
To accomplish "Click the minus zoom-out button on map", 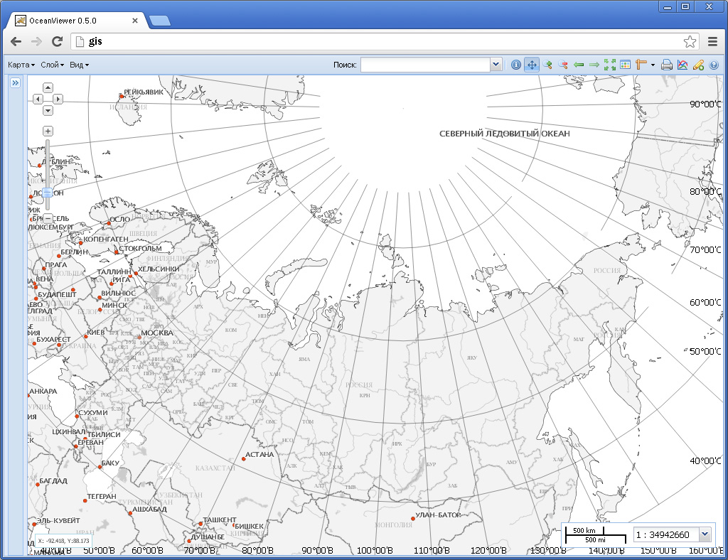I will 48,218.
